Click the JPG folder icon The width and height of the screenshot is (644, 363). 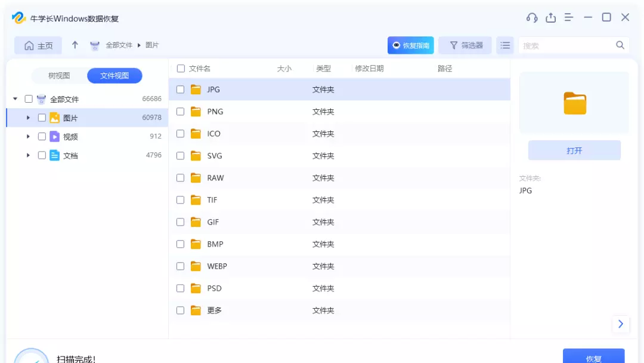point(196,89)
